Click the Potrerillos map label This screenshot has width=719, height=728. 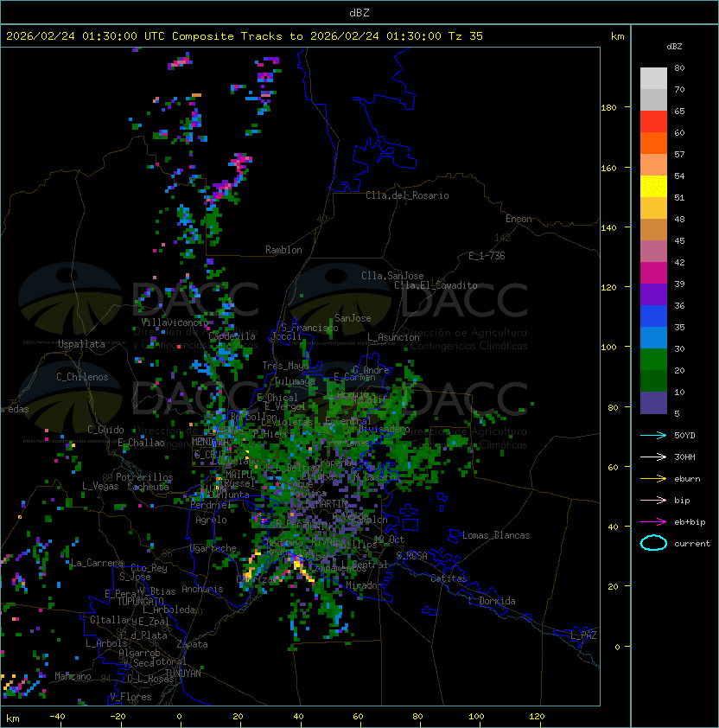[144, 477]
